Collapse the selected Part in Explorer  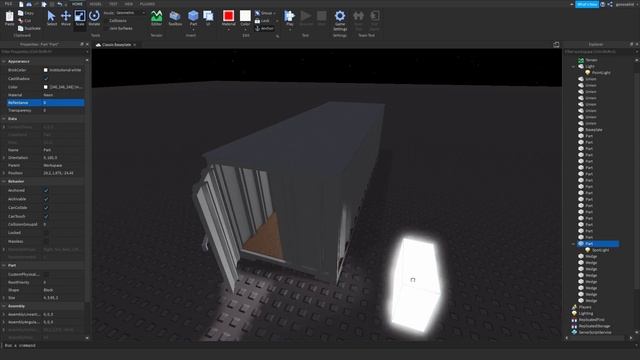(x=573, y=244)
